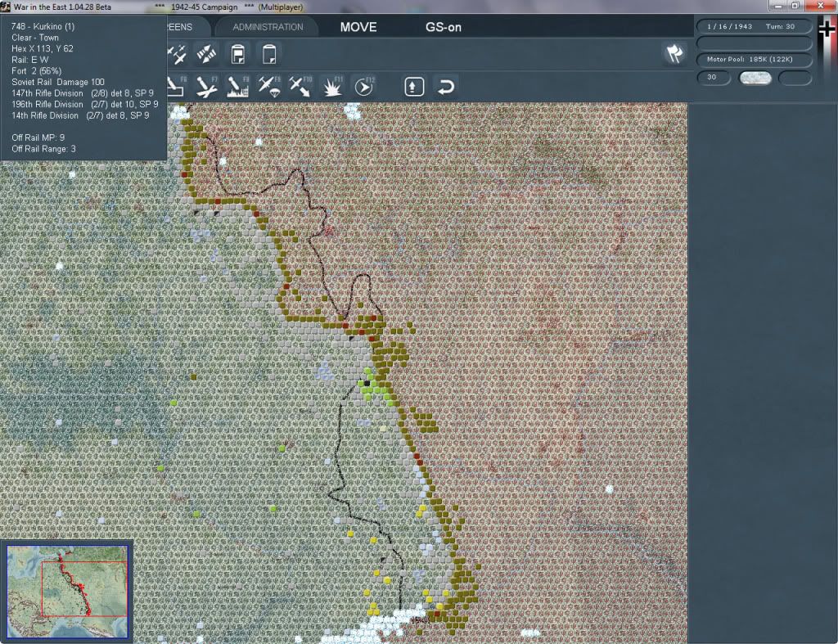Select the F10 air transfer mode
This screenshot has width=838, height=644.
coord(300,87)
